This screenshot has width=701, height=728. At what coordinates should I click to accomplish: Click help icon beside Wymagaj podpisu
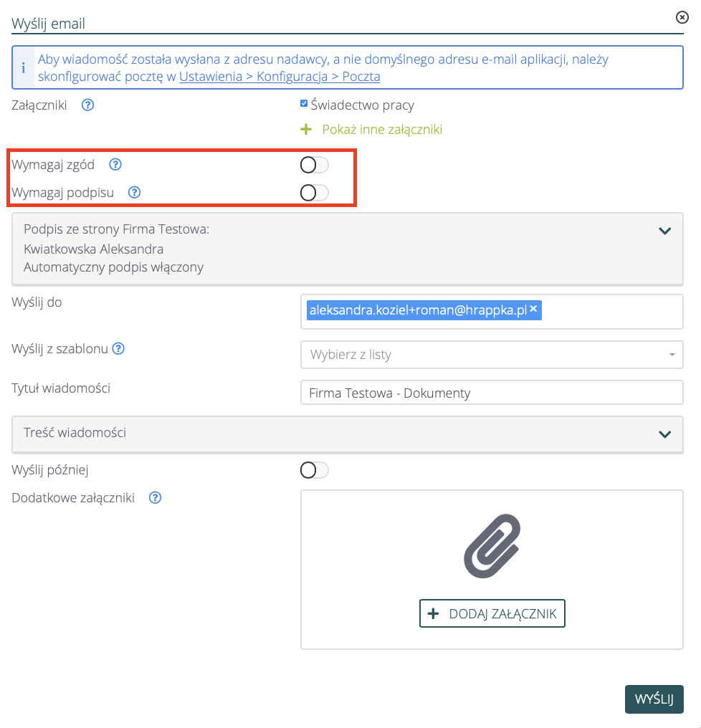pos(134,192)
